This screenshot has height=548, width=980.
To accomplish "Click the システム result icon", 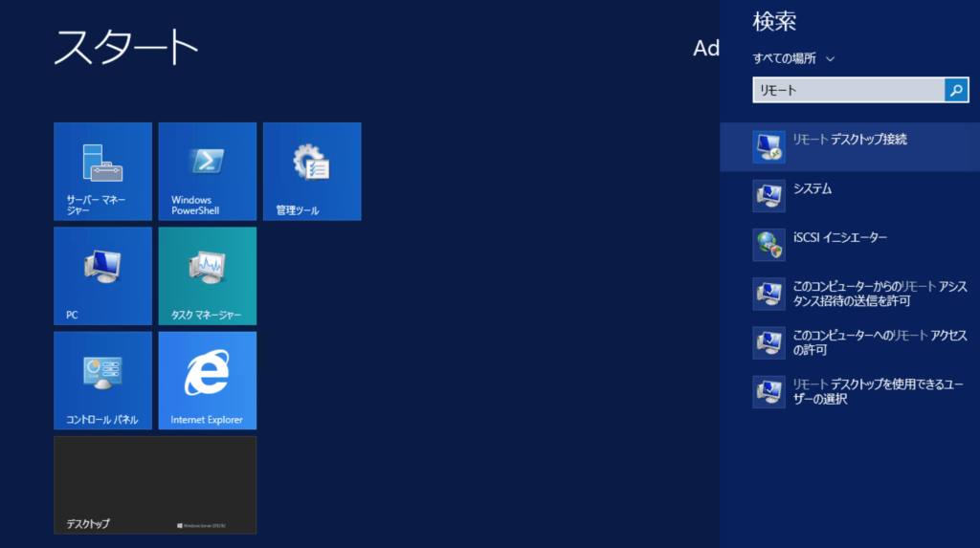I will click(768, 196).
